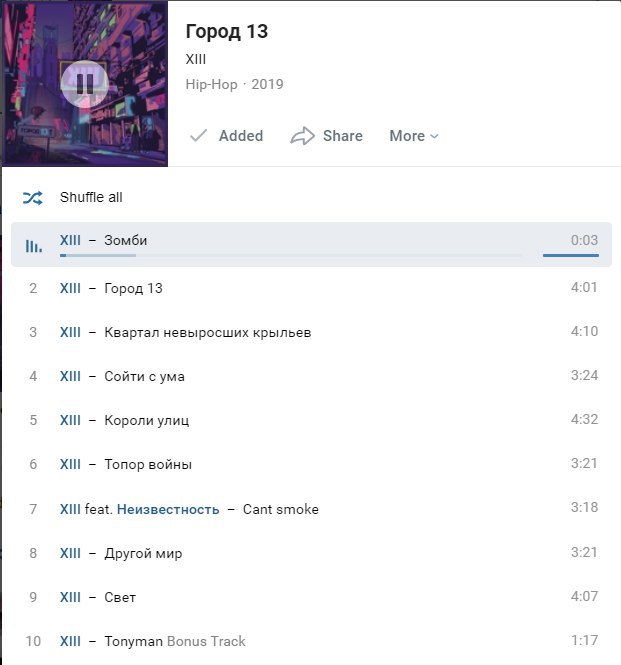This screenshot has width=621, height=665.
Task: Play track 5 Короли улиц
Action: pos(311,420)
